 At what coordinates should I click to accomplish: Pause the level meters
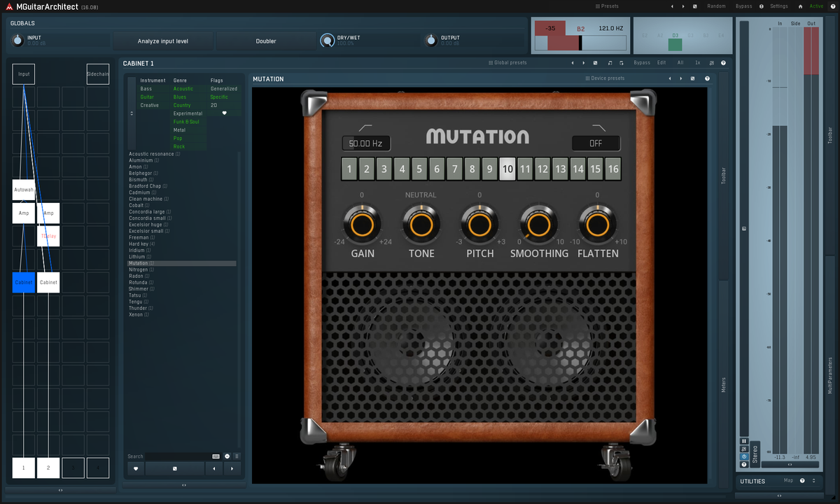click(x=743, y=441)
